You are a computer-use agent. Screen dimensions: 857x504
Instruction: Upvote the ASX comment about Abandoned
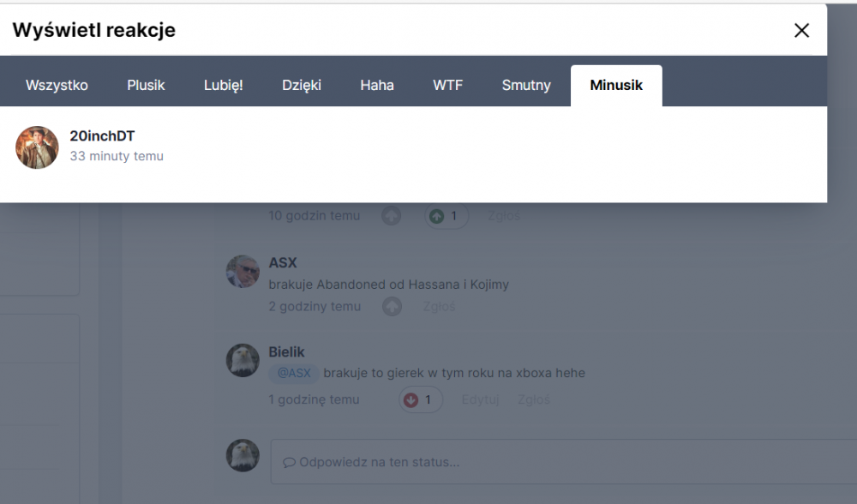click(x=392, y=307)
